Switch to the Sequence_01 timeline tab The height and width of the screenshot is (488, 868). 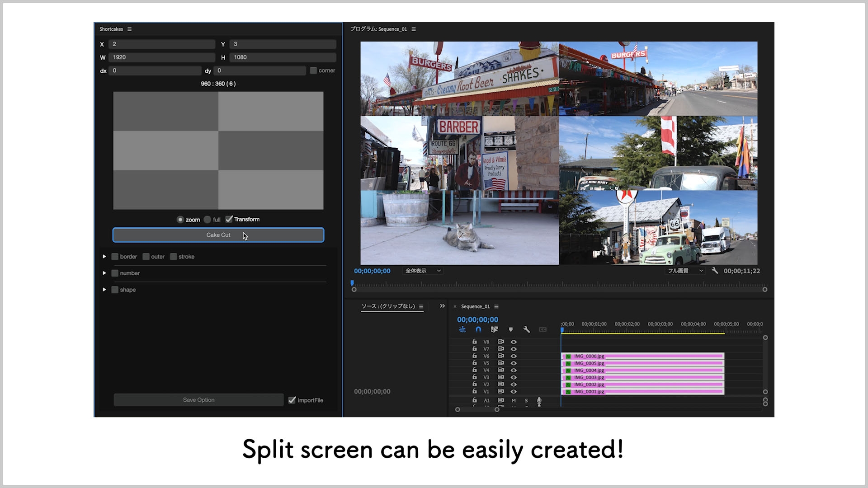(x=475, y=306)
